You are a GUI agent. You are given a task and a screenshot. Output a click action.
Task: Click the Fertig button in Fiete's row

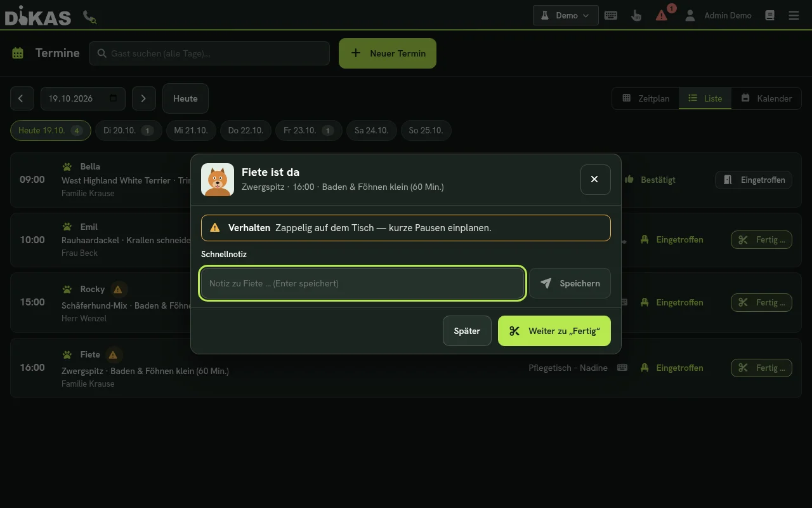tap(761, 368)
